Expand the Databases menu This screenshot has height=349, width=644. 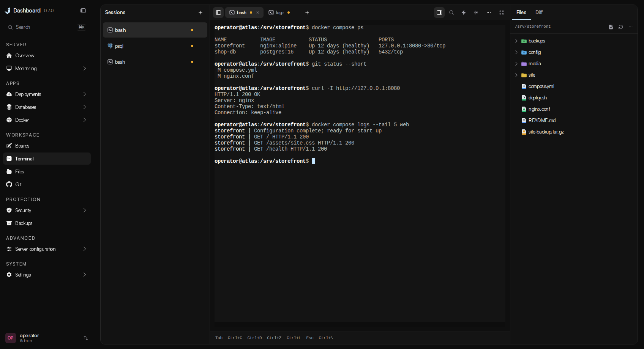[47, 107]
